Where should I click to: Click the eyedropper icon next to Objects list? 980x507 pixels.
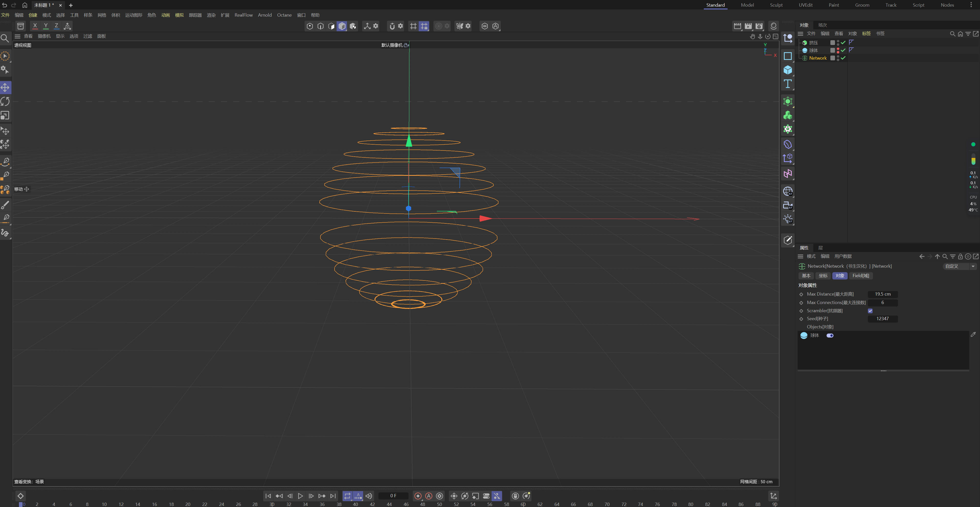click(974, 335)
